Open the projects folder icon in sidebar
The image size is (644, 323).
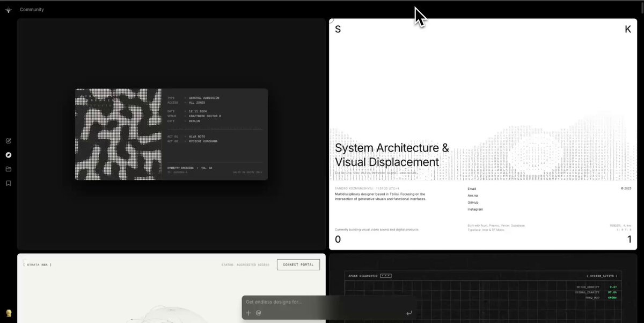point(8,169)
